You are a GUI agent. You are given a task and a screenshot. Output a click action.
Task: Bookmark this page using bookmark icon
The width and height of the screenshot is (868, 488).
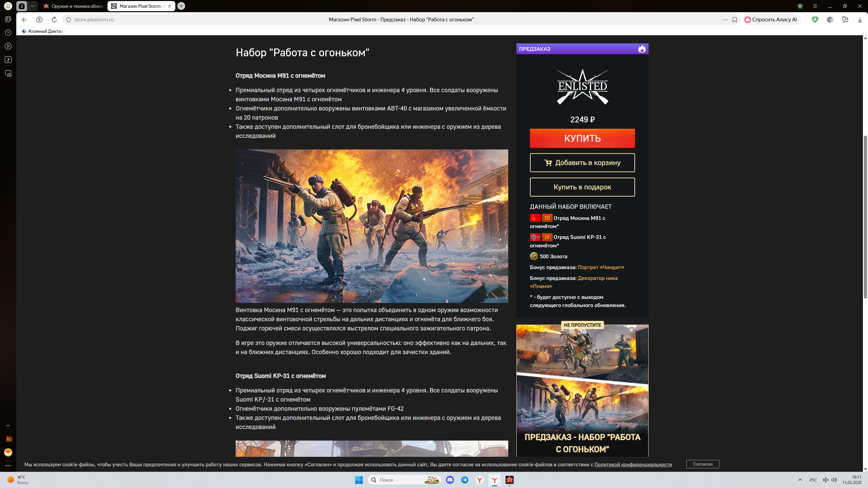coord(735,20)
